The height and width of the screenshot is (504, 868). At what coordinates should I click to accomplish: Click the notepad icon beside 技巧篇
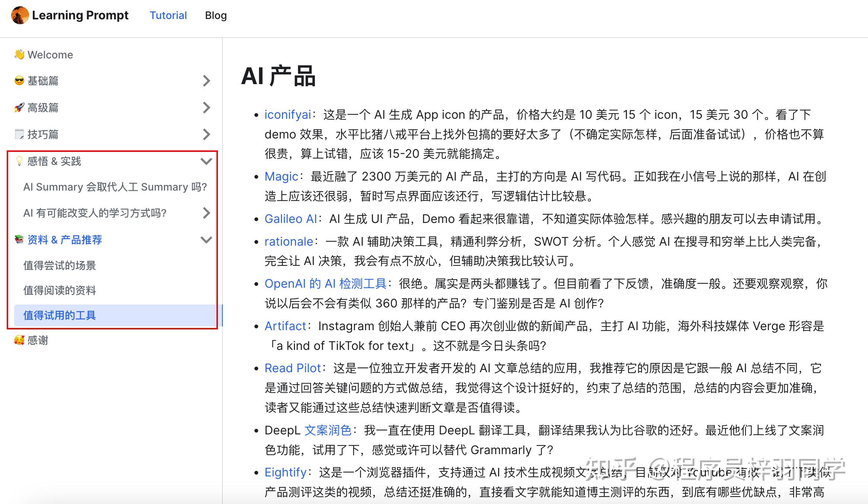(19, 134)
